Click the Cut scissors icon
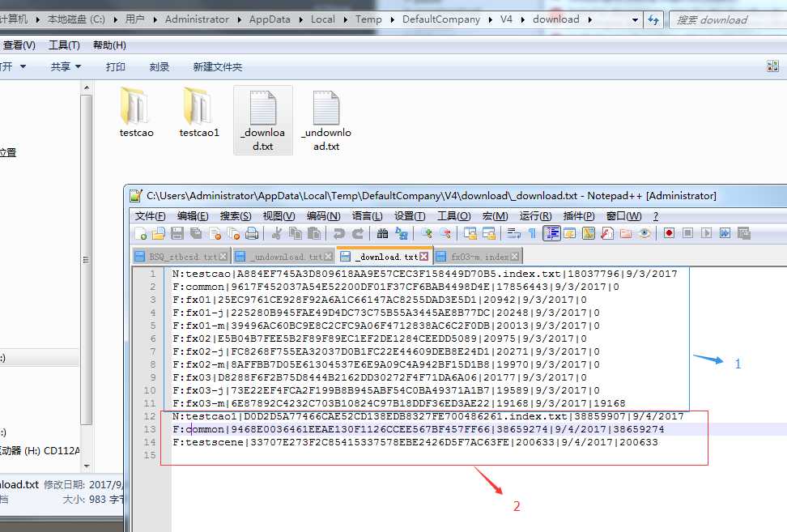Viewport: 787px width, 532px height. point(276,233)
